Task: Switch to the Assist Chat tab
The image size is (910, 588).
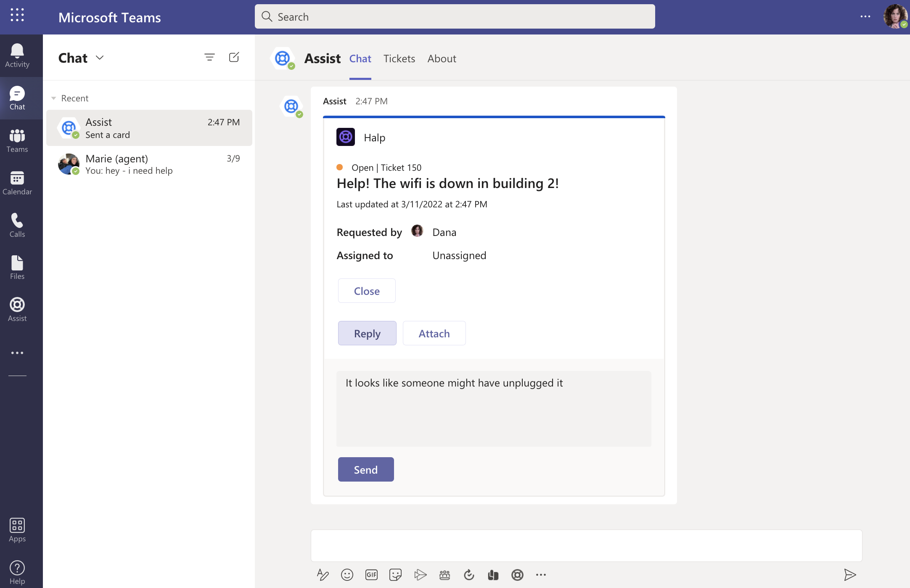Action: (x=360, y=58)
